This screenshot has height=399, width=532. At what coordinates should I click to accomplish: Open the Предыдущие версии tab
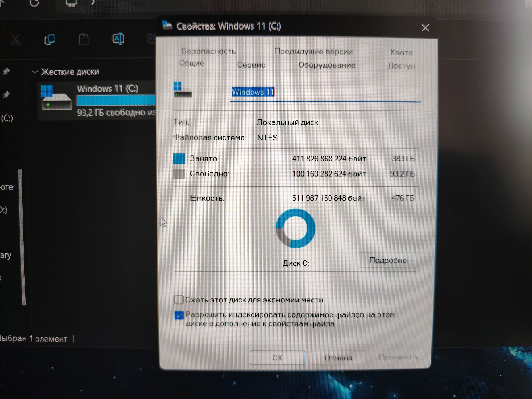(x=313, y=51)
